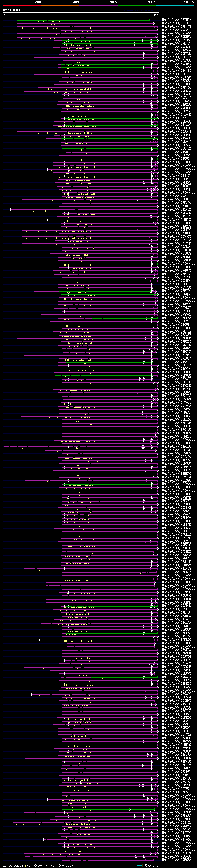Click hit label UniRef100_O65530

tap(177, 159)
